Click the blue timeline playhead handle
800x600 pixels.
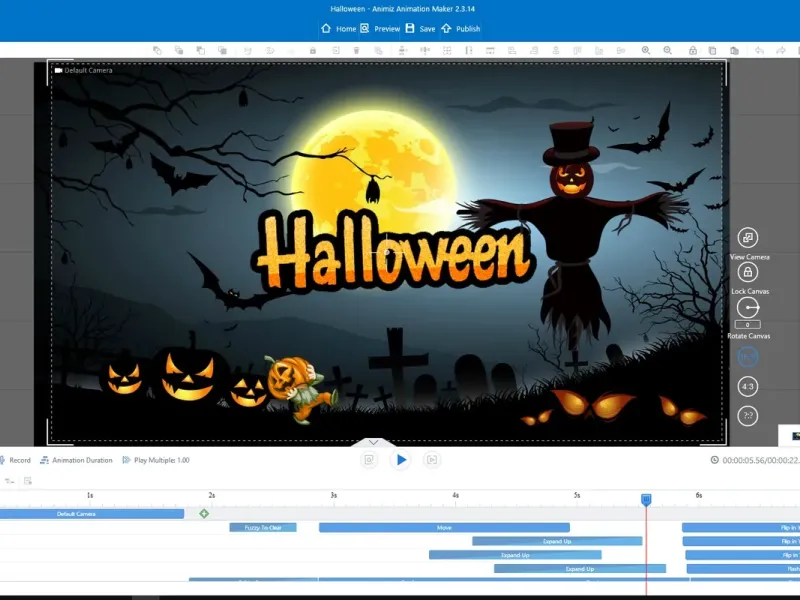646,499
